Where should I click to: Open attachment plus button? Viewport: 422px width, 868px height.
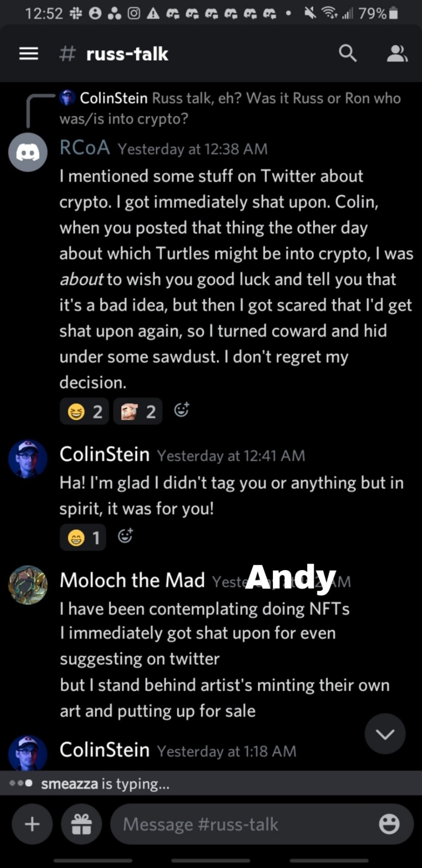pos(32,824)
